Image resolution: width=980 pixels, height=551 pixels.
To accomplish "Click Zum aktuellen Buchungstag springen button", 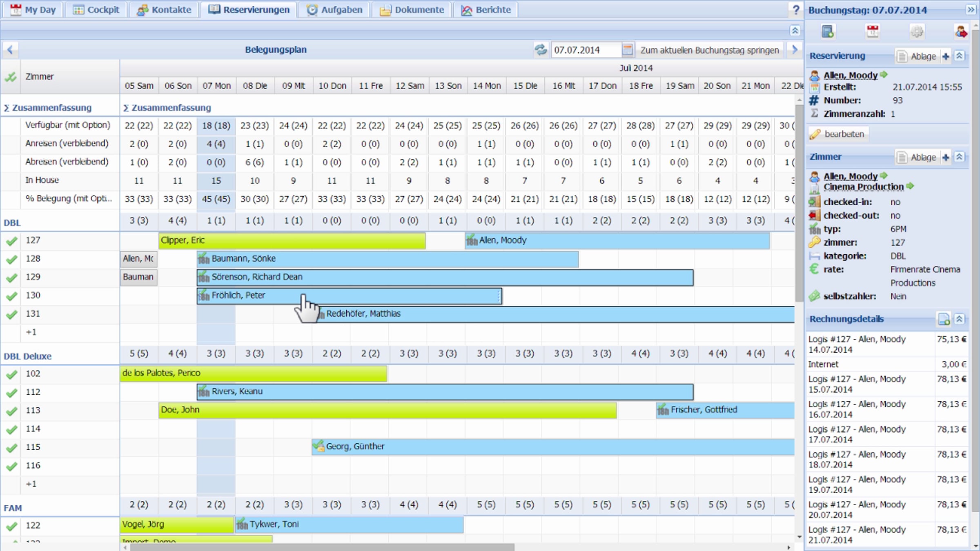I will 709,50.
